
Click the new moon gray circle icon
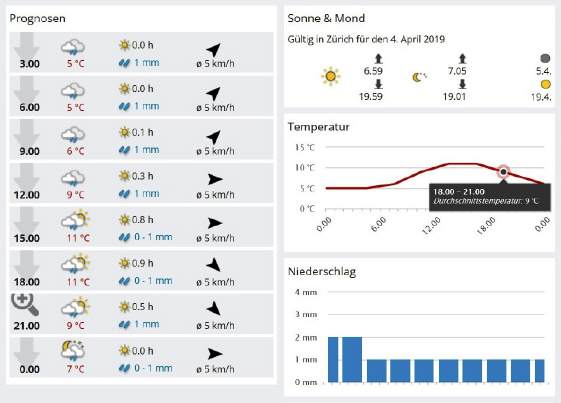(x=545, y=58)
